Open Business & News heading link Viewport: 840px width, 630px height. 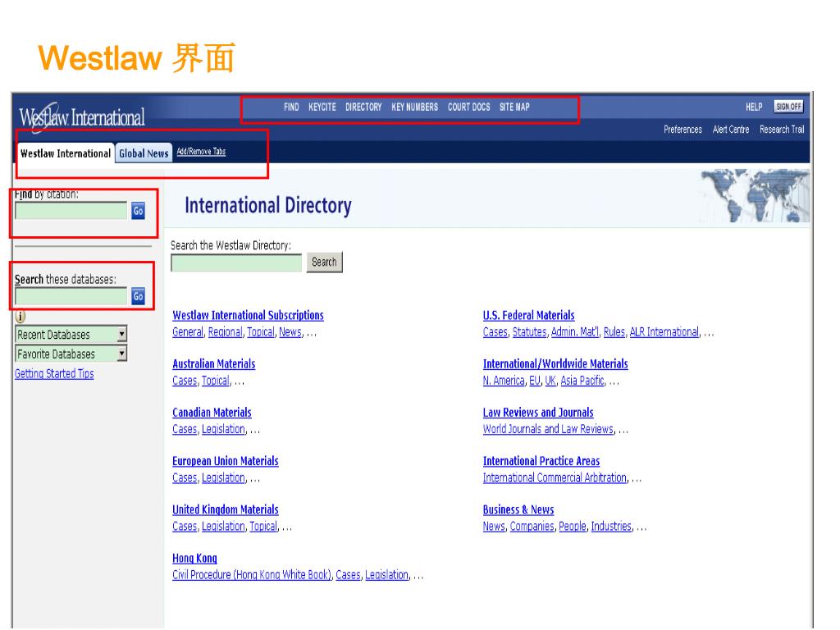pos(518,509)
